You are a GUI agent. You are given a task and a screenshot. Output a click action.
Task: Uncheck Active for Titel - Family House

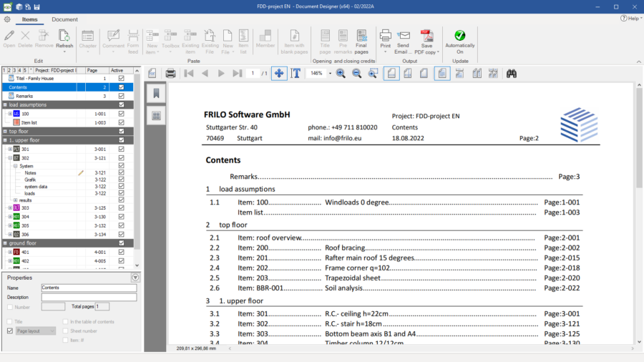point(121,78)
